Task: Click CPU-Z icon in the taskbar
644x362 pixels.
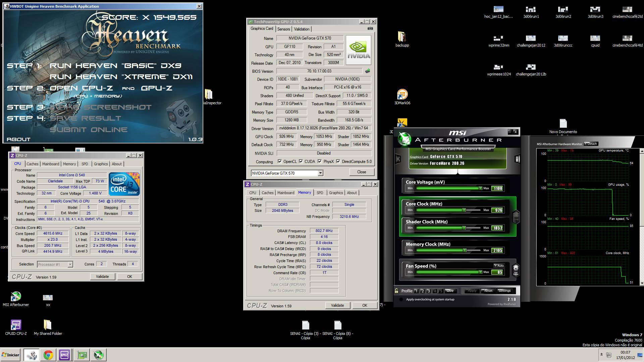Action: [x=64, y=355]
